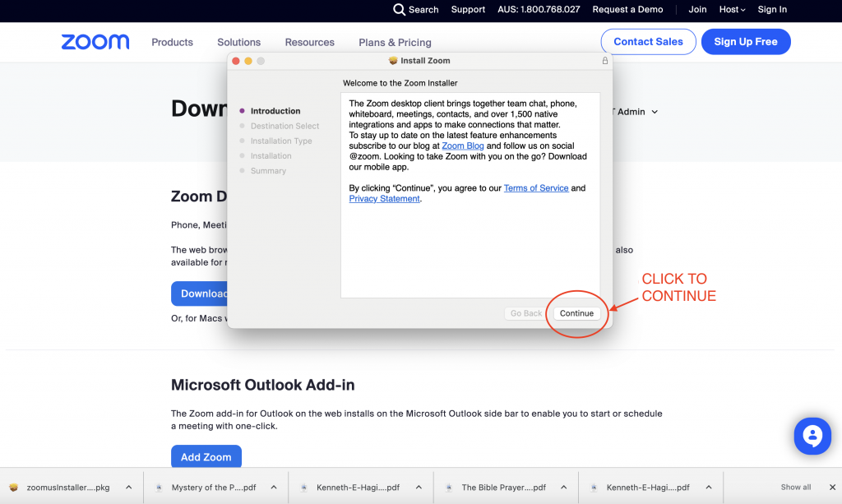Viewport: 842px width, 504px height.
Task: Click Continue in the installer
Action: (x=576, y=313)
